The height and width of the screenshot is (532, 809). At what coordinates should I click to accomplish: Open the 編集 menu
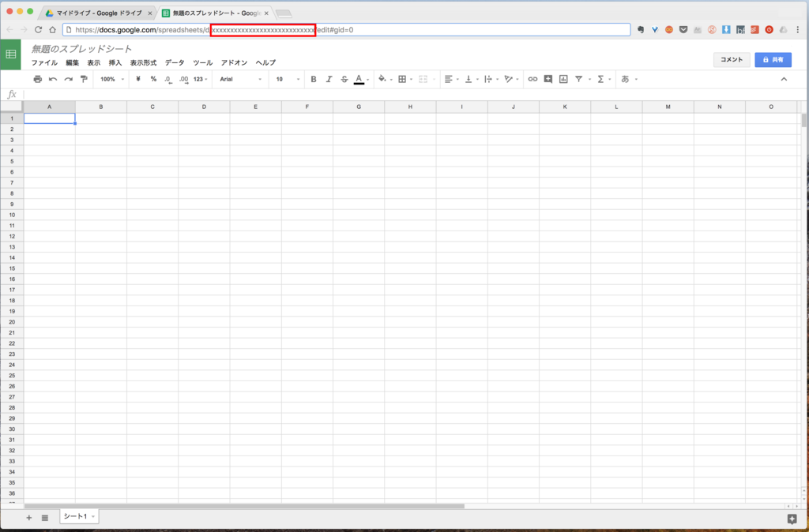[72, 63]
